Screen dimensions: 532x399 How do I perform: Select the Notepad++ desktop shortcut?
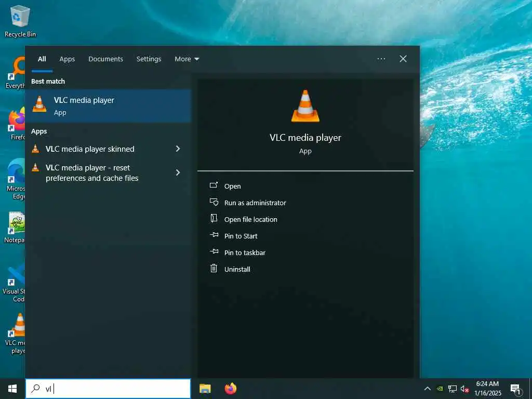tap(14, 228)
